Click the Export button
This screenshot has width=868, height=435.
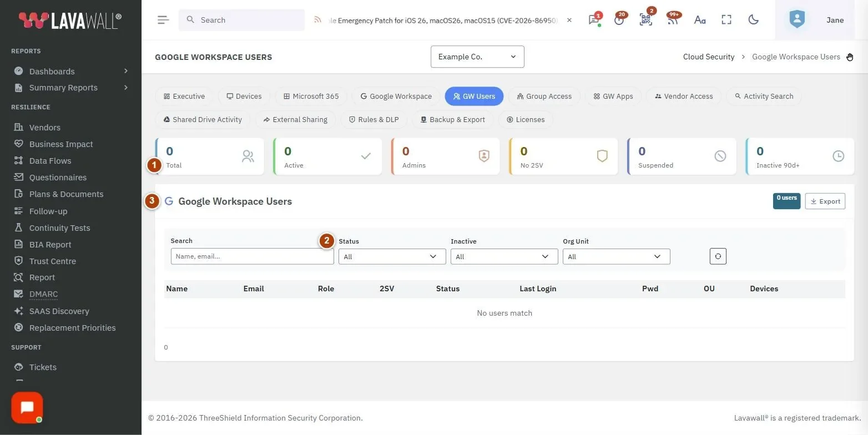pos(825,201)
